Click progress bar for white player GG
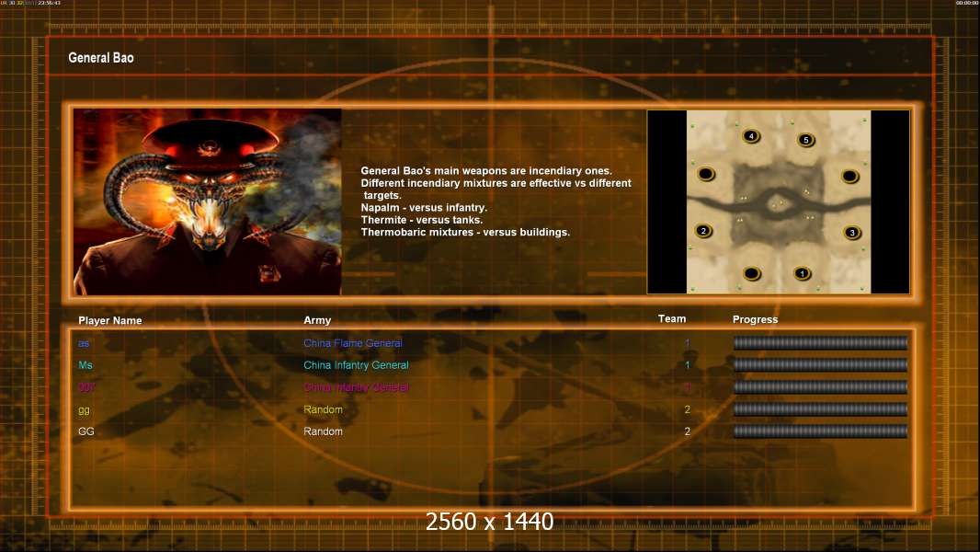This screenshot has height=552, width=980. pos(820,431)
